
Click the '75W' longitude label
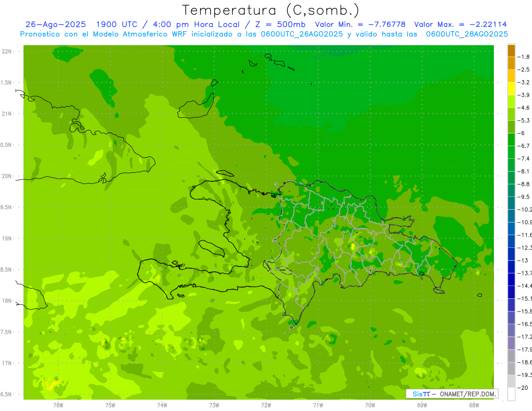(x=110, y=405)
